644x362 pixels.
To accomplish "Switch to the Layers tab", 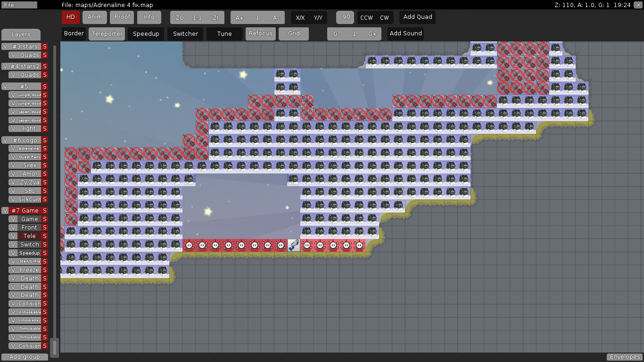I will [x=21, y=34].
